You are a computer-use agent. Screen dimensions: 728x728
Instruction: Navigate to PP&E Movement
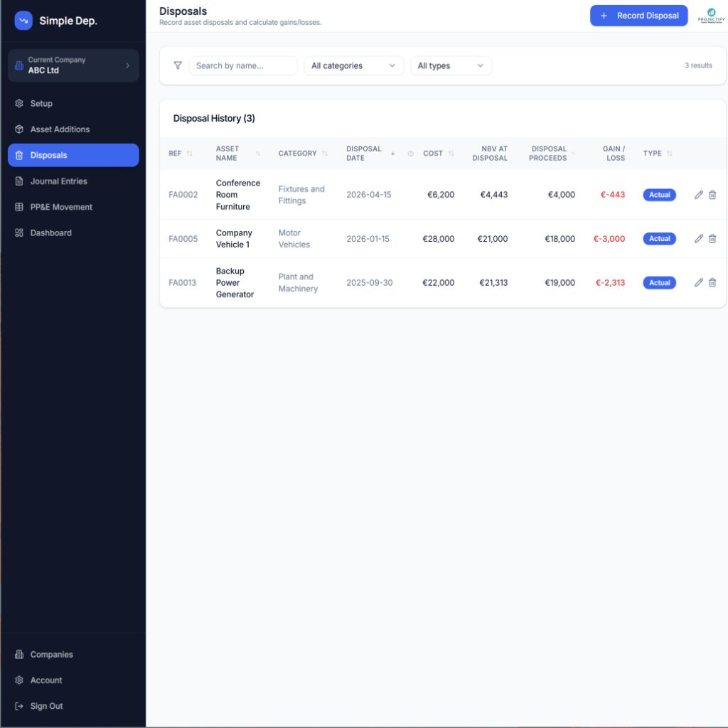coord(73,207)
